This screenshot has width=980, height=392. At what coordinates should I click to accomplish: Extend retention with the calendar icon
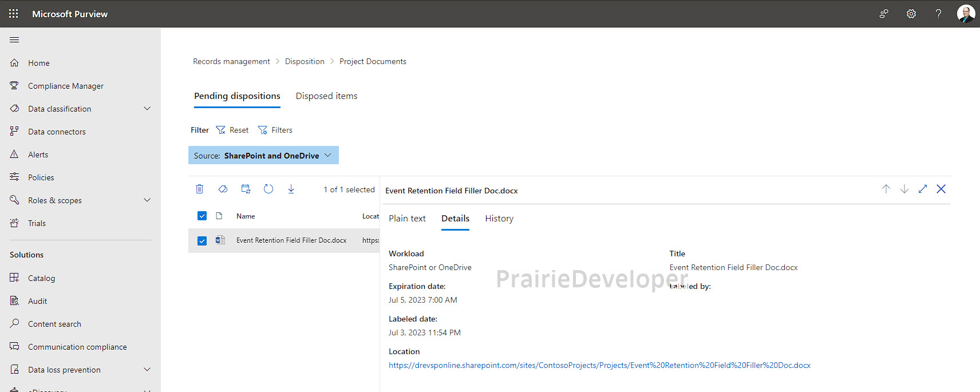coord(246,189)
